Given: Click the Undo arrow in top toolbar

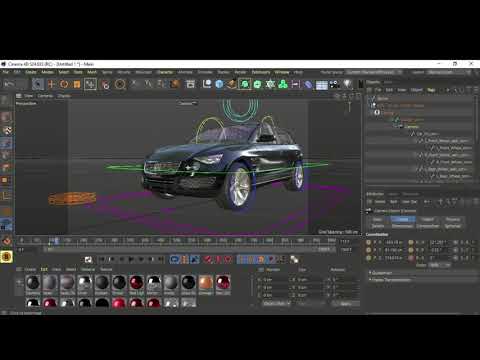Looking at the screenshot, I should coord(9,84).
